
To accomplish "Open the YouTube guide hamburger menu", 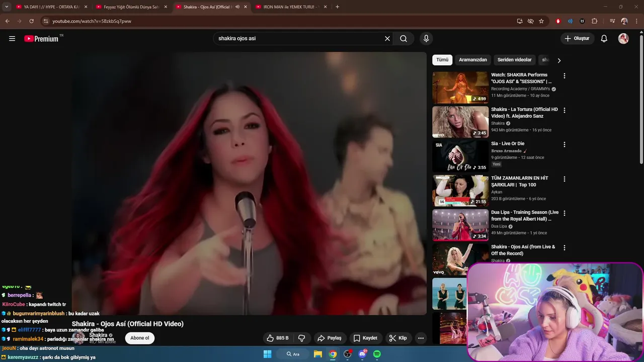I will [x=12, y=39].
